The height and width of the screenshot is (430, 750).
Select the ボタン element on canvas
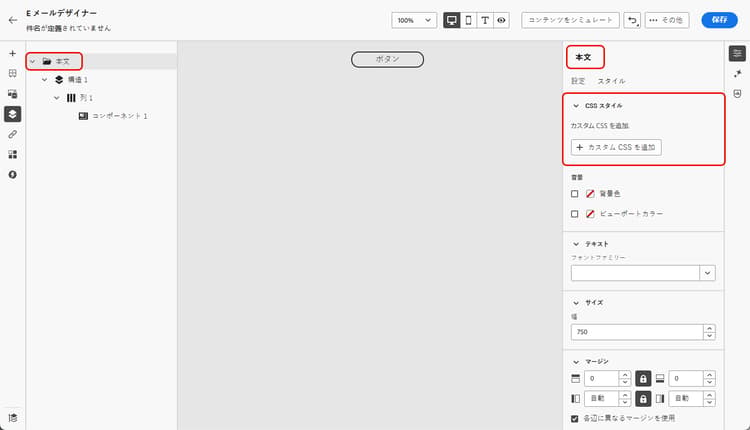[x=387, y=59]
